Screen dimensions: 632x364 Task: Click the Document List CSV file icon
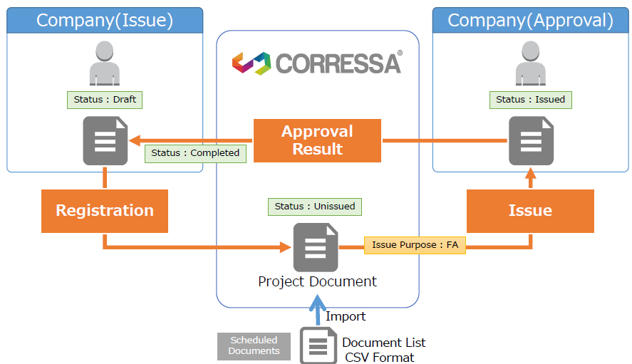[318, 346]
